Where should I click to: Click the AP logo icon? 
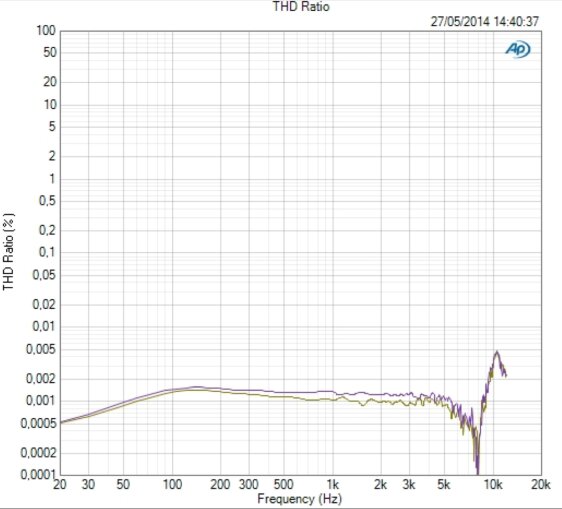[518, 49]
